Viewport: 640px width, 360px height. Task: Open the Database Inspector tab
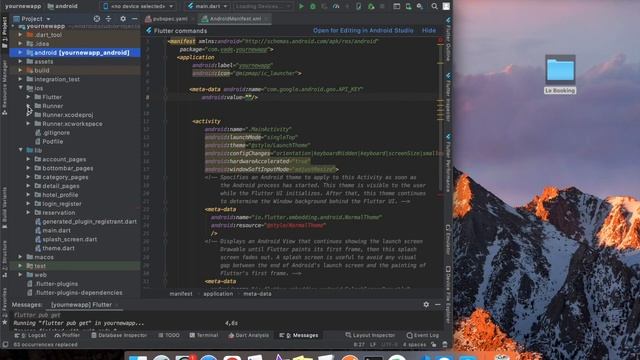click(x=119, y=335)
